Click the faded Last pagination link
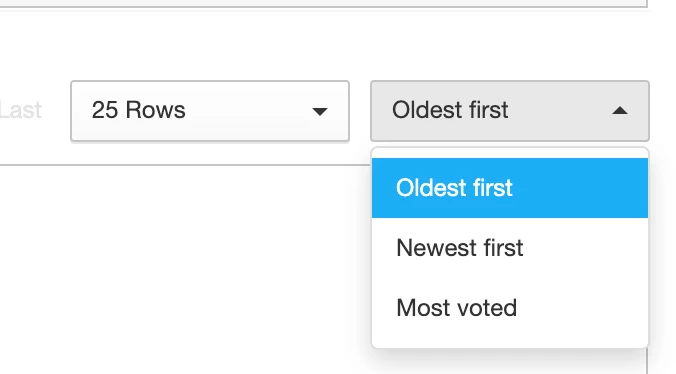This screenshot has height=374, width=676. coord(20,110)
